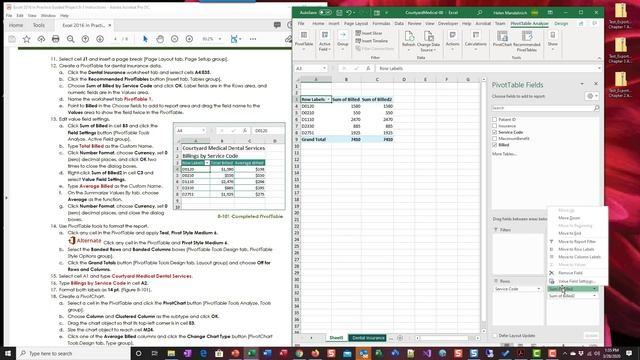The height and width of the screenshot is (360, 640).
Task: Click the search magnifier in Excel title bar
Action: (x=480, y=13)
